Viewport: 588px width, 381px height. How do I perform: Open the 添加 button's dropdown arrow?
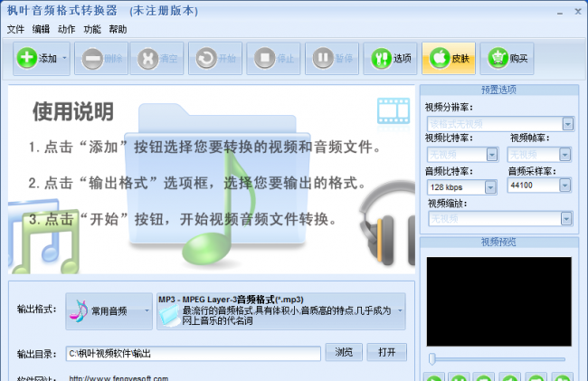(64, 59)
